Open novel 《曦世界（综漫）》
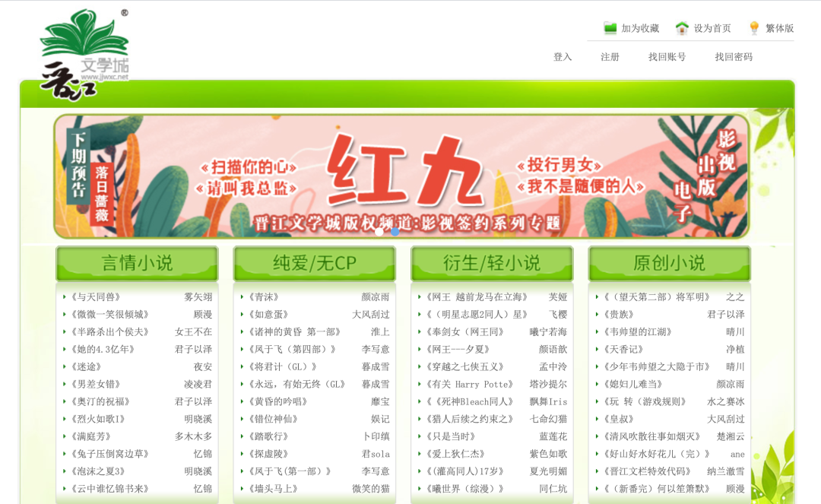The image size is (821, 504). pos(465,489)
